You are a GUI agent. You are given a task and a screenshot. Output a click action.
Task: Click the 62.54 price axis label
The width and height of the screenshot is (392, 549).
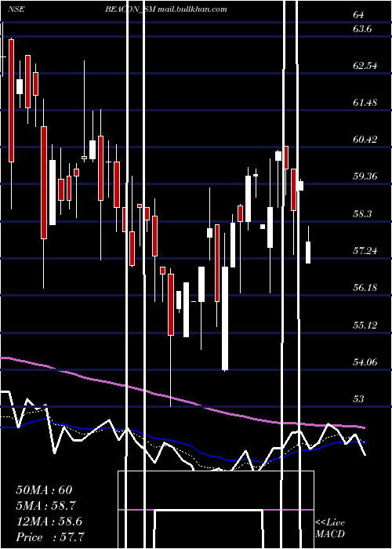click(x=365, y=65)
